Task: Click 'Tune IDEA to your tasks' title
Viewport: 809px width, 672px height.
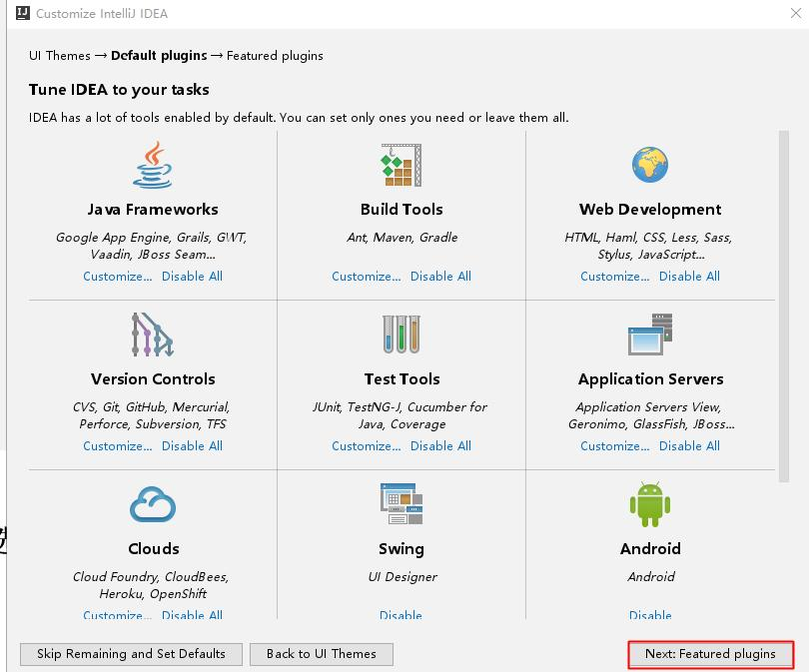Action: (x=119, y=90)
